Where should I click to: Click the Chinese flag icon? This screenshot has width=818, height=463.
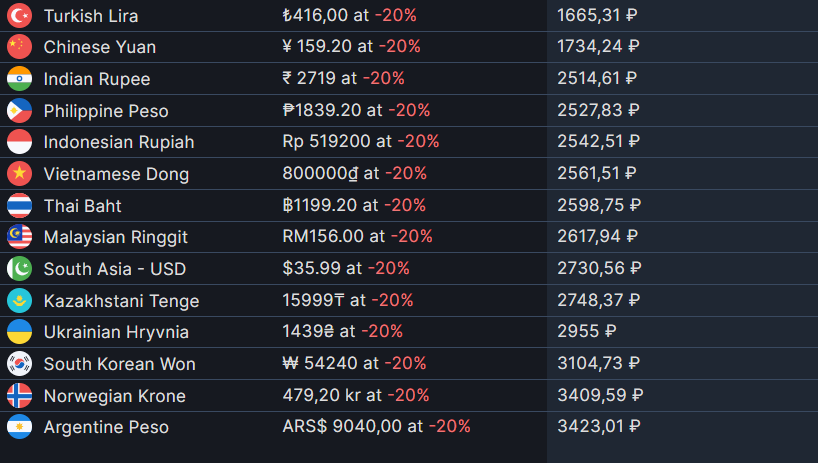click(19, 47)
